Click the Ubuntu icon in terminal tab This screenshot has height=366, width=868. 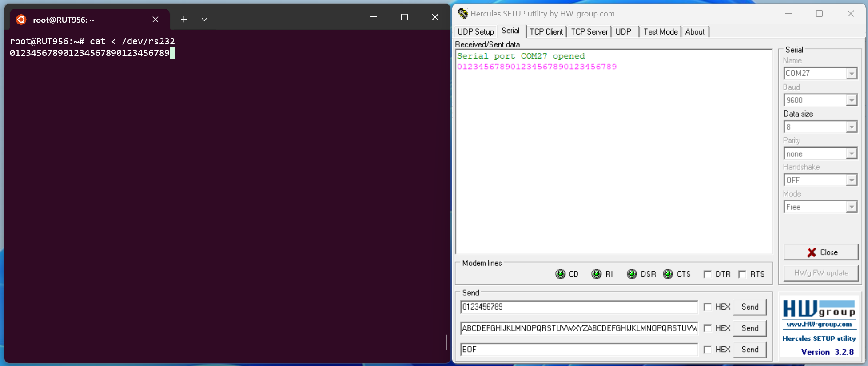(x=21, y=20)
